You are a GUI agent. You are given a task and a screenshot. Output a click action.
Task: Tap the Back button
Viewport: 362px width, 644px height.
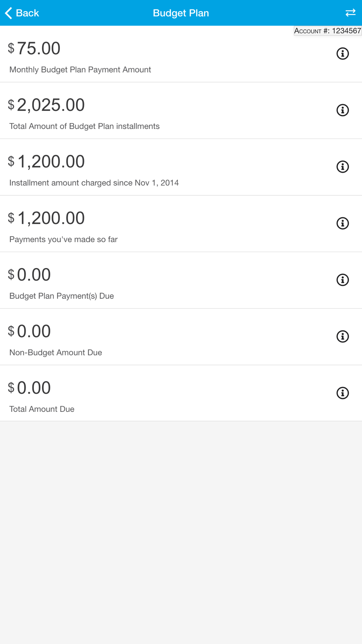tap(22, 13)
